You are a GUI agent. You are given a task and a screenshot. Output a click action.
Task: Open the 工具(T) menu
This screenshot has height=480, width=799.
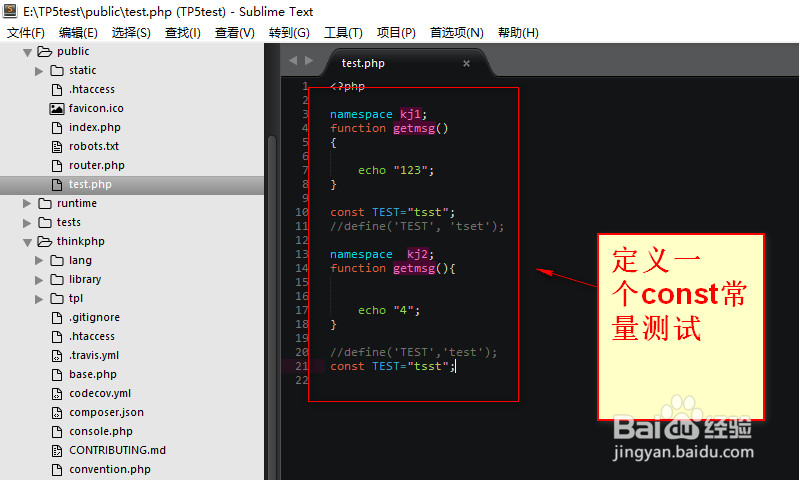343,33
